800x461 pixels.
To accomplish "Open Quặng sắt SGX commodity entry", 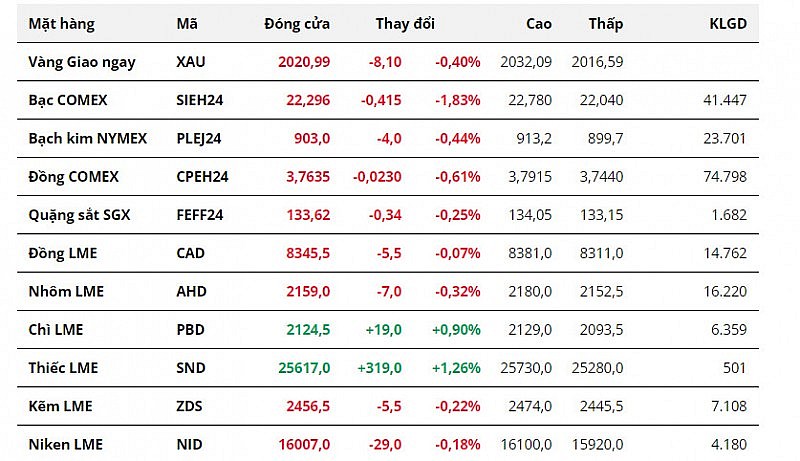I will click(76, 215).
